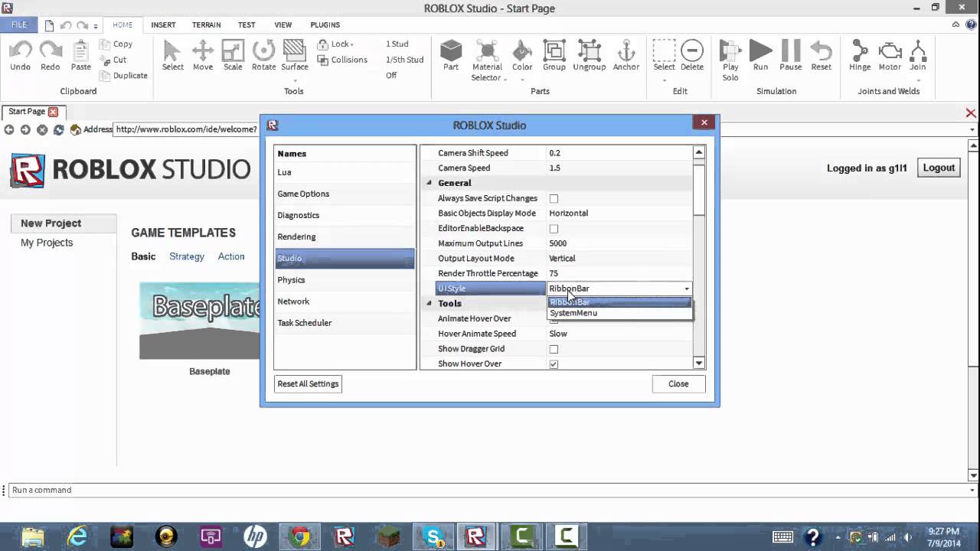Activate the Rotate tool
The height and width of the screenshot is (551, 980).
click(263, 51)
